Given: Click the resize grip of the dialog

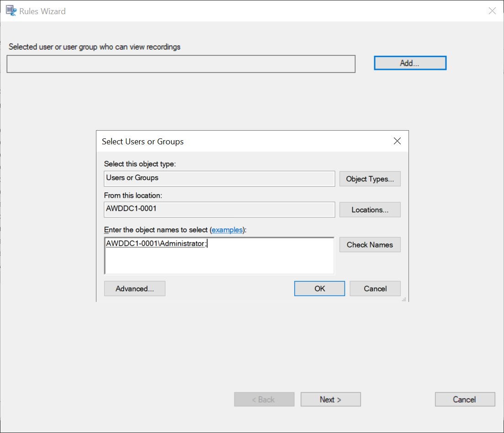Looking at the screenshot, I should click(x=404, y=300).
